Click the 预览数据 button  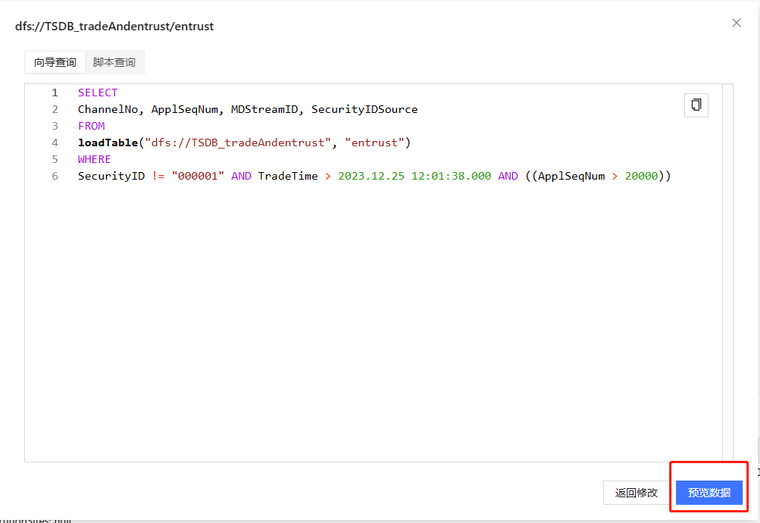[709, 493]
